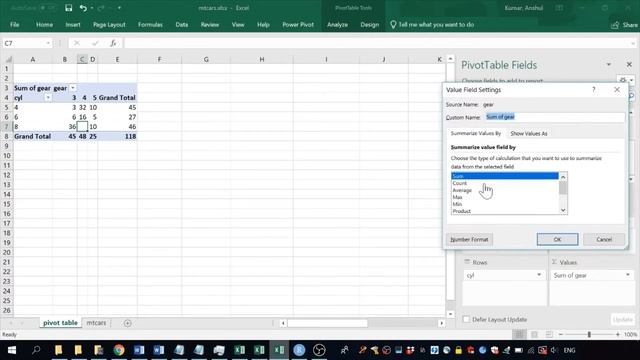Click the worksheet vertical scroll down arrow
The height and width of the screenshot is (360, 640).
450,314
